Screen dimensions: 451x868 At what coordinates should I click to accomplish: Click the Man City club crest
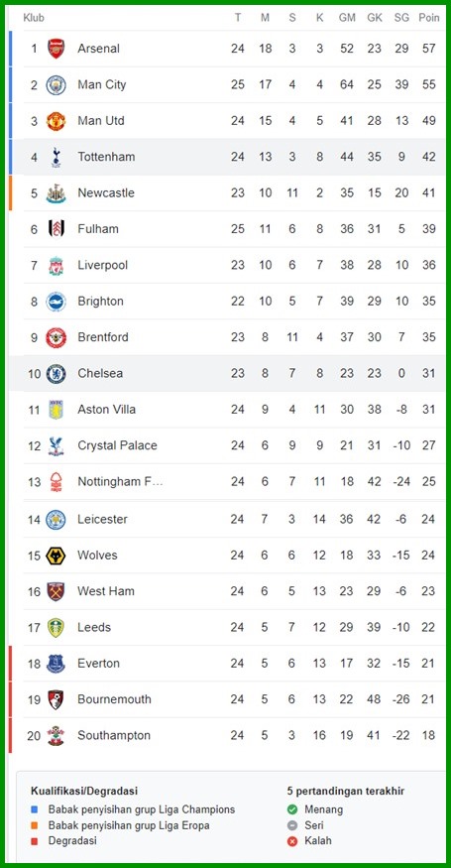tap(56, 84)
